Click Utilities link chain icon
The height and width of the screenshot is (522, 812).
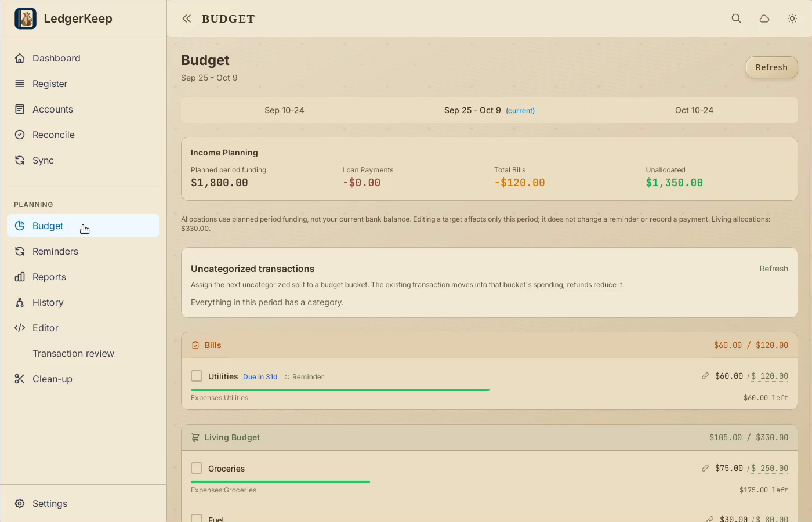pos(705,376)
